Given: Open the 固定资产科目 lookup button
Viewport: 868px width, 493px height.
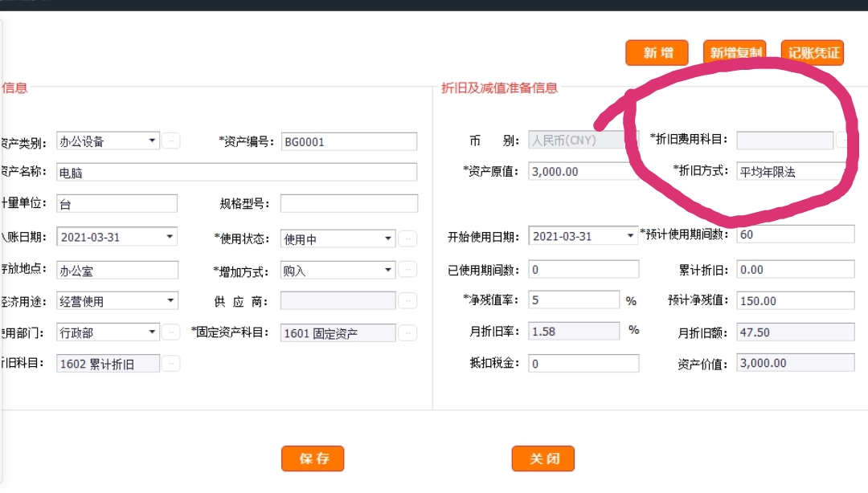Looking at the screenshot, I should (407, 332).
